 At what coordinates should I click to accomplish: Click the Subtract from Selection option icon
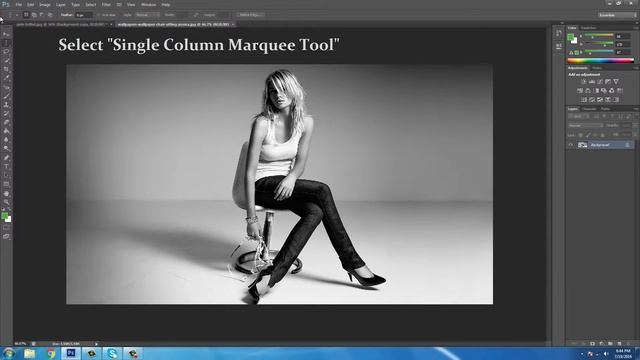tap(42, 15)
